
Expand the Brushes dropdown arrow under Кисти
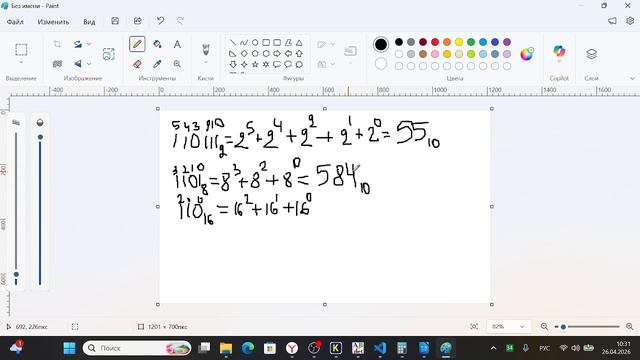click(x=206, y=62)
